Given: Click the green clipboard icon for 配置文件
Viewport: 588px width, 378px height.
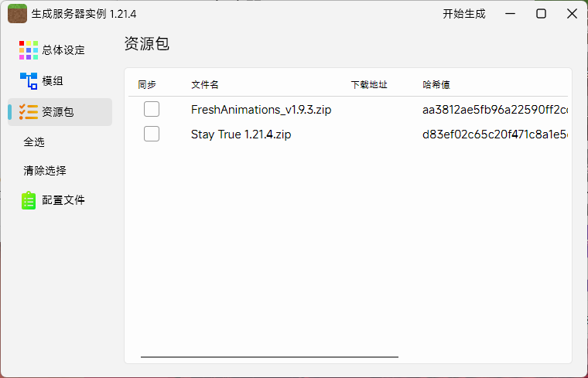Looking at the screenshot, I should (x=29, y=200).
